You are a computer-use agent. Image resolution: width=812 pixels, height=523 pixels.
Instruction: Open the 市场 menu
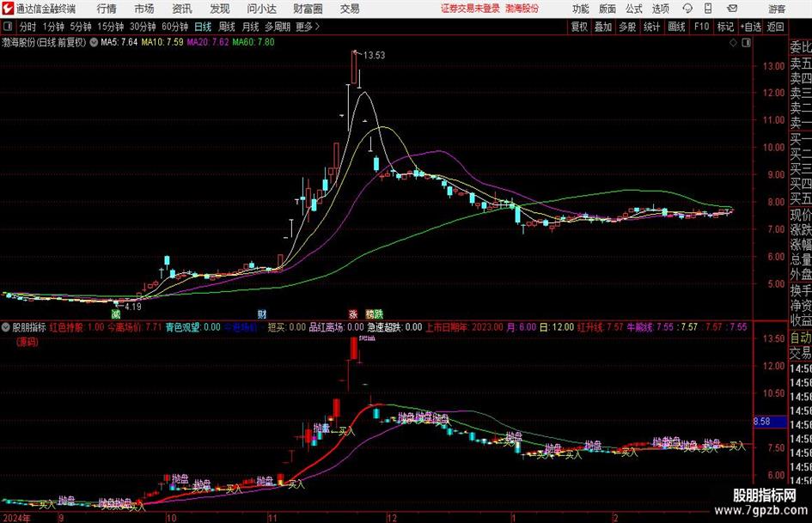coord(144,9)
